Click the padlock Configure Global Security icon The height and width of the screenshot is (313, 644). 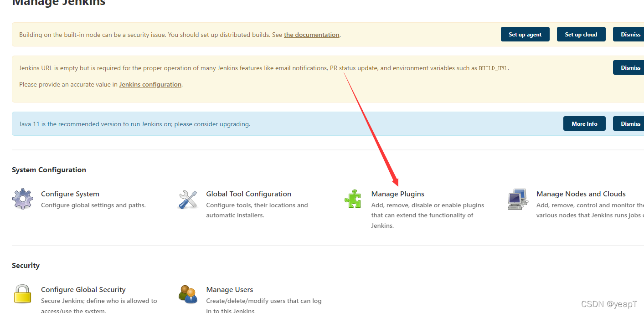coord(22,294)
